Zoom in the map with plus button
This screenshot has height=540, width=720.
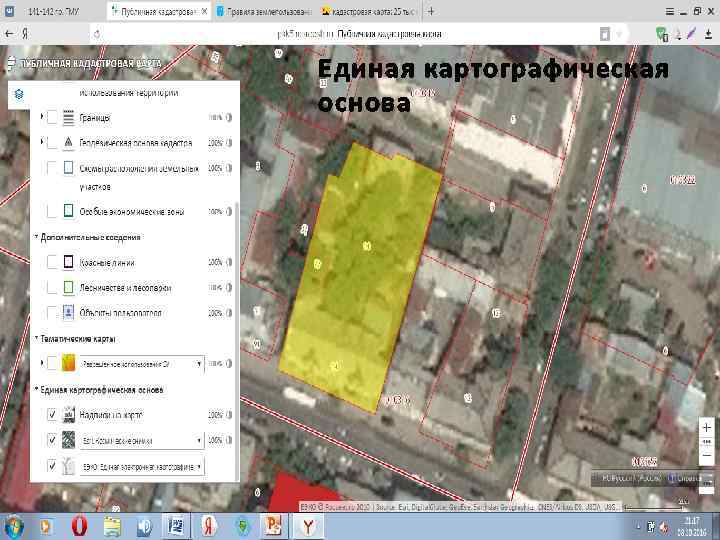707,428
